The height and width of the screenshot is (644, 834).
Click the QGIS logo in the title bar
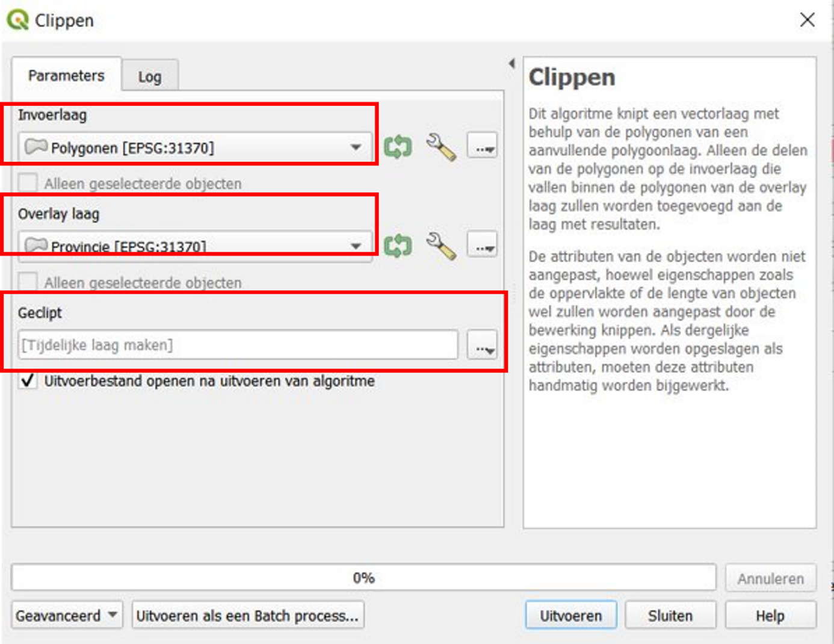click(x=17, y=20)
